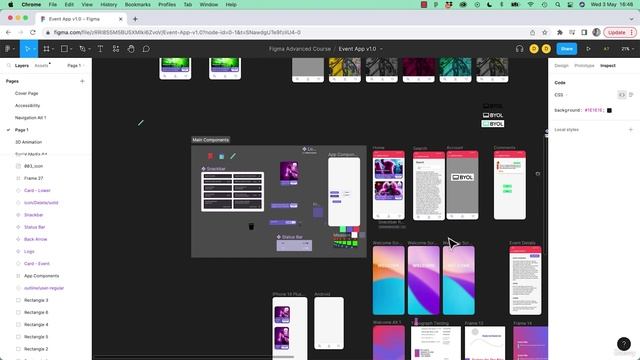Select the Frame tool
Image resolution: width=640 pixels, height=360 pixels.
coord(46,49)
